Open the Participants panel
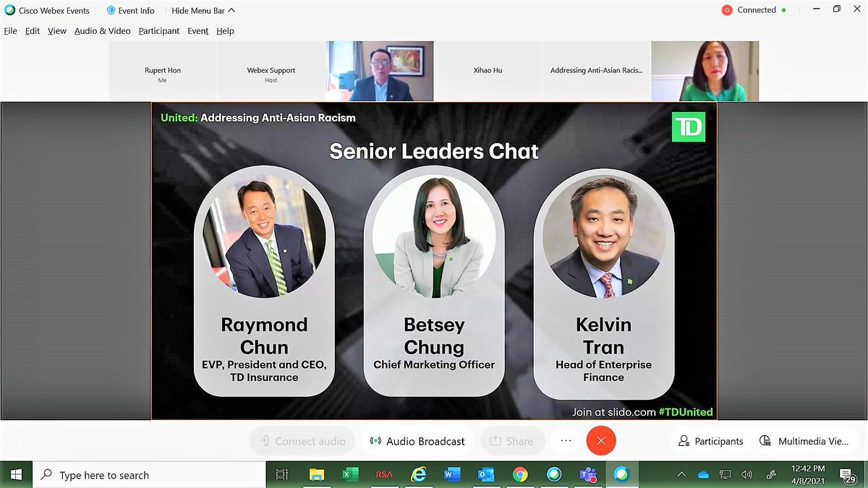868x488 pixels. [x=711, y=441]
